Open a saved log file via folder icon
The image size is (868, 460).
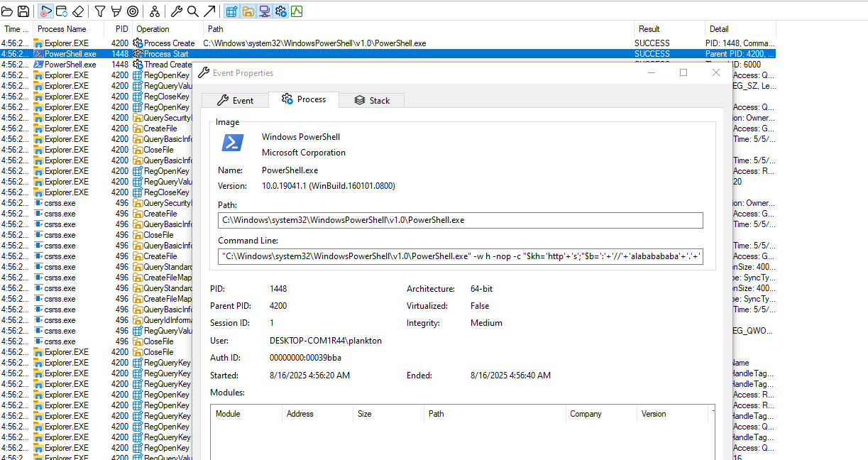click(x=7, y=11)
